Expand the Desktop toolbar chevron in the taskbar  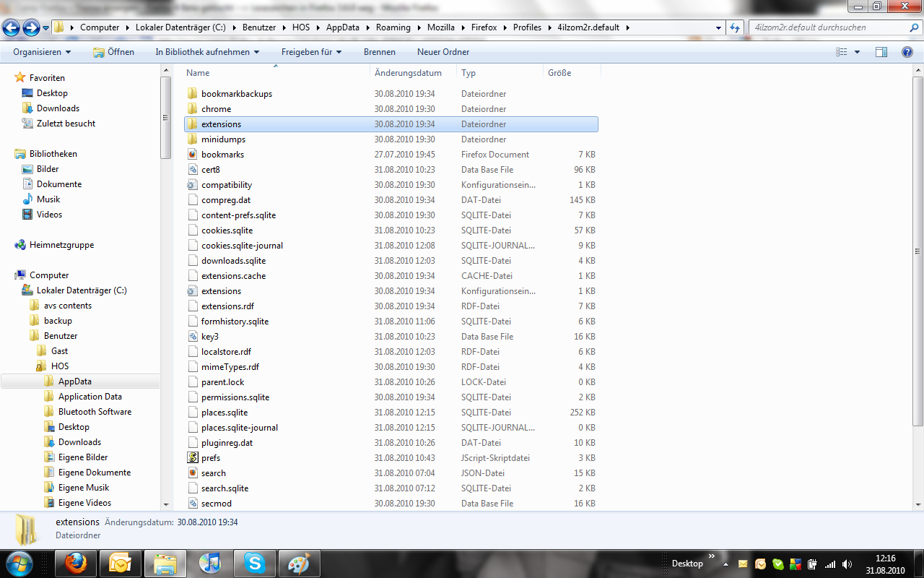[712, 557]
